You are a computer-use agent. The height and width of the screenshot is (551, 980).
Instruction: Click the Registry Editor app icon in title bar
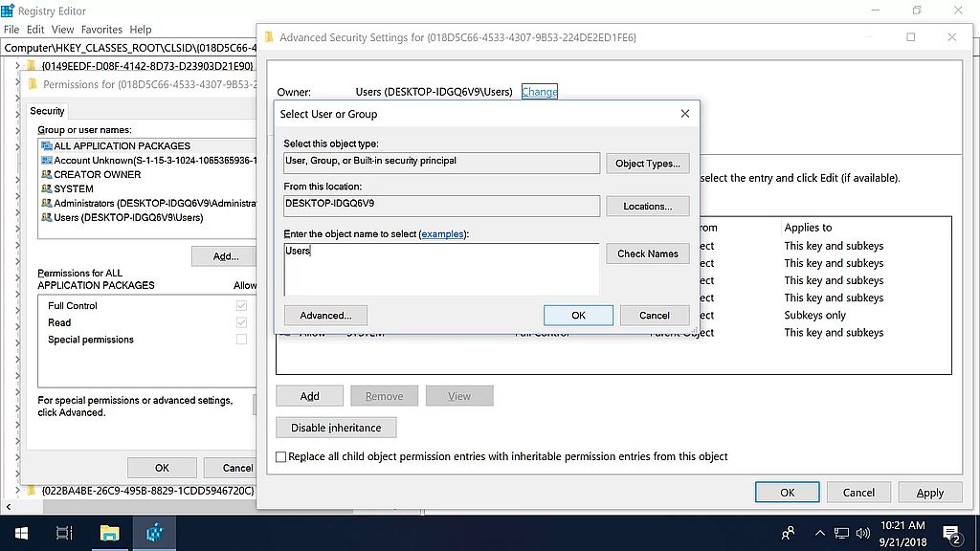(x=8, y=11)
